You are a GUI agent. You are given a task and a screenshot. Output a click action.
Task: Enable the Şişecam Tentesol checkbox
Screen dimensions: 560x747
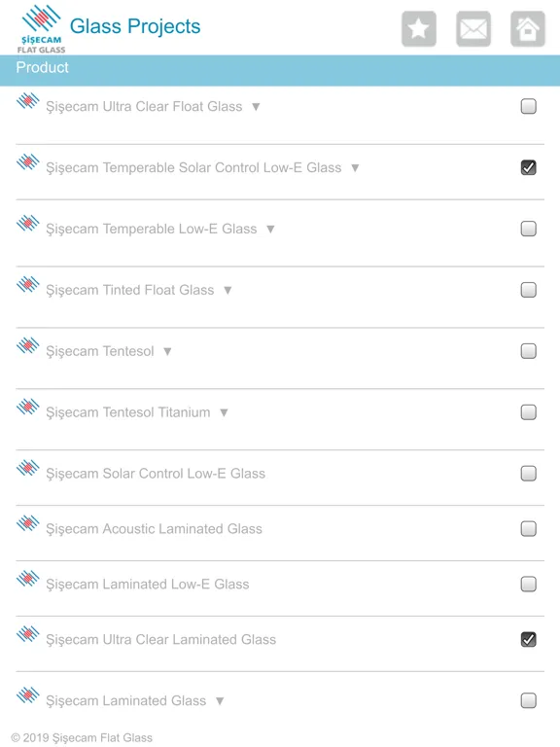528,351
